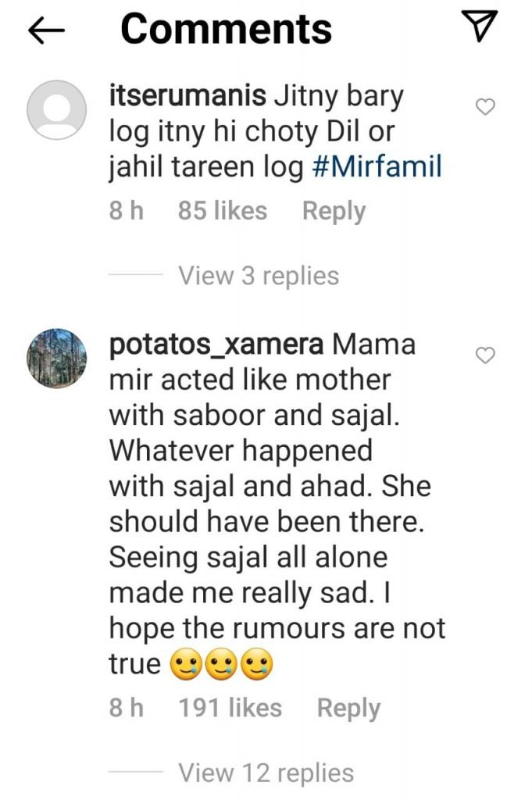The height and width of the screenshot is (800, 532).
Task: Click the 8 h timestamp under potatos_xamera comment
Action: click(126, 709)
